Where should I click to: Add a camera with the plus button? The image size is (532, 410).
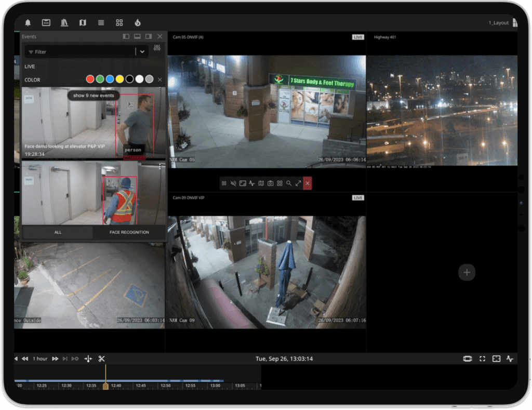pos(467,272)
